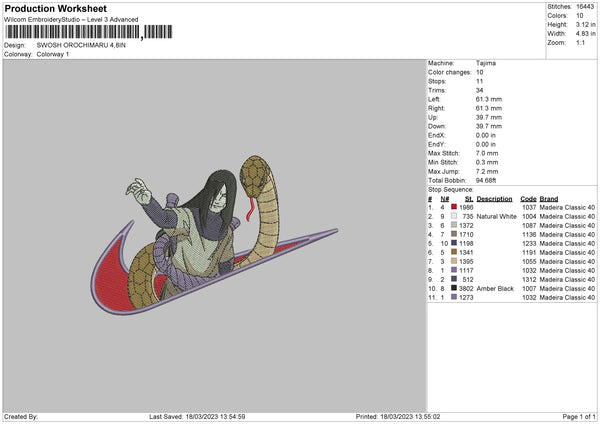This screenshot has width=600, height=424.
Task: Click the purple swatch in stop 11
Action: (454, 297)
